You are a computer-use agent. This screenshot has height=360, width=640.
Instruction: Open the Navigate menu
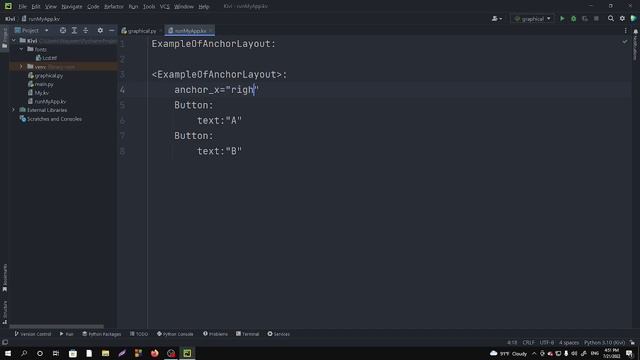(71, 7)
